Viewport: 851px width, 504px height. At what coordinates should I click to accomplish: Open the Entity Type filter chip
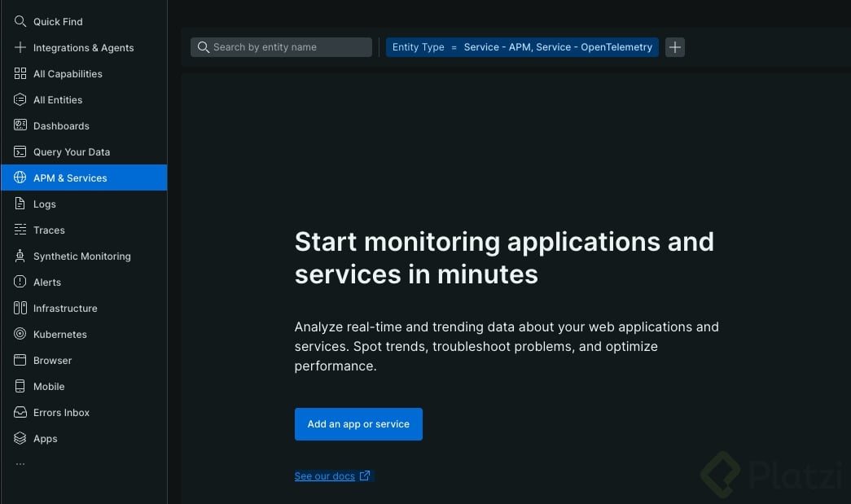pyautogui.click(x=522, y=47)
